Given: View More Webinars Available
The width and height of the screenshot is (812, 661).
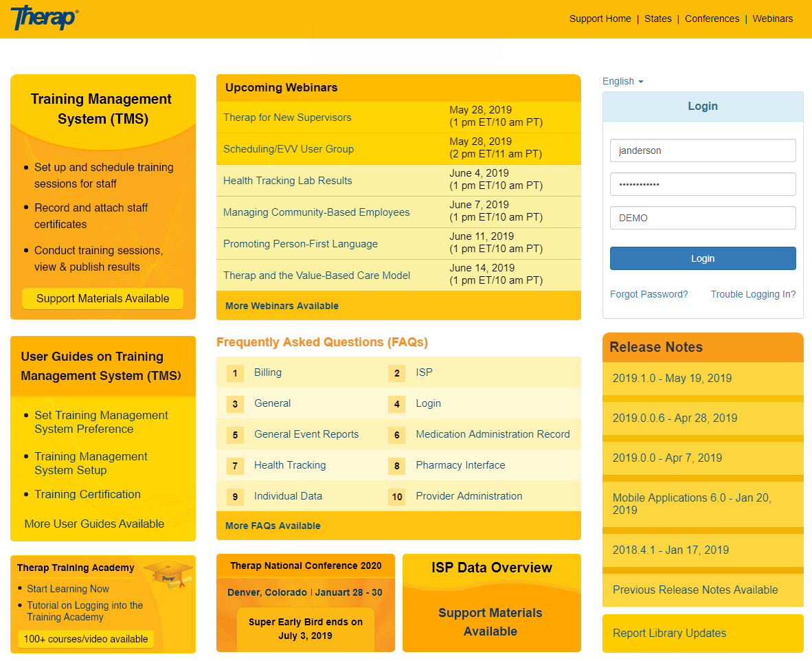Looking at the screenshot, I should coord(282,306).
